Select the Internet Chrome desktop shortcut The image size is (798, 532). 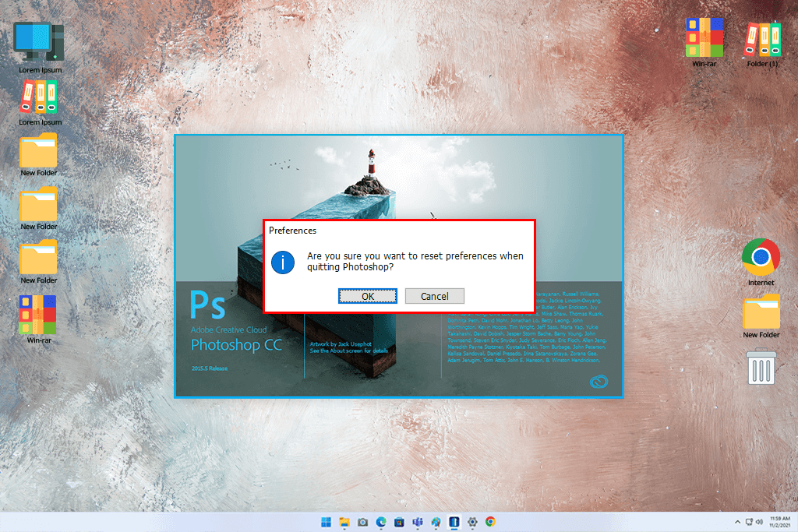tap(761, 262)
